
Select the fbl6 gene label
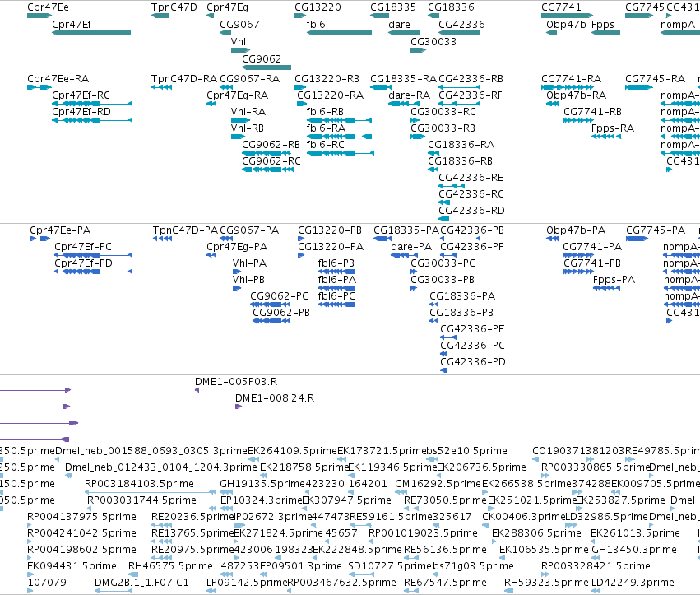tap(316, 25)
